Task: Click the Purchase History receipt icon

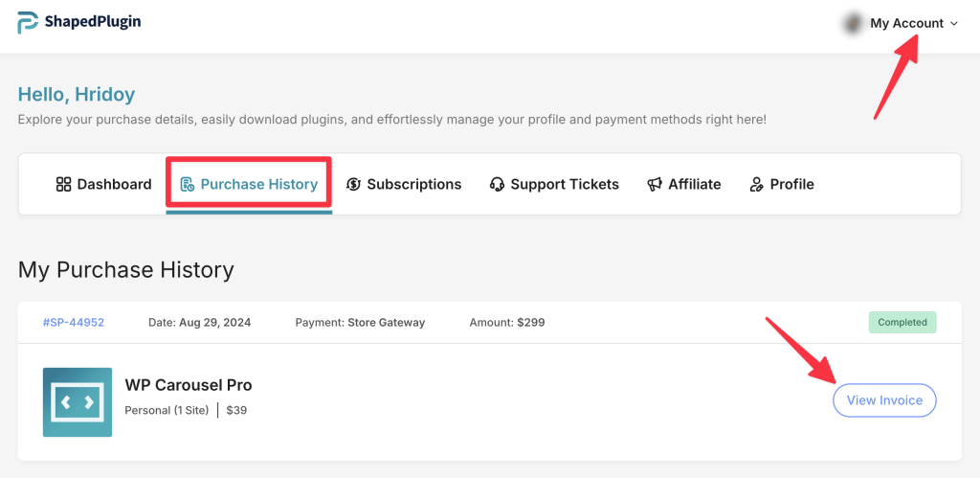Action: pyautogui.click(x=188, y=184)
